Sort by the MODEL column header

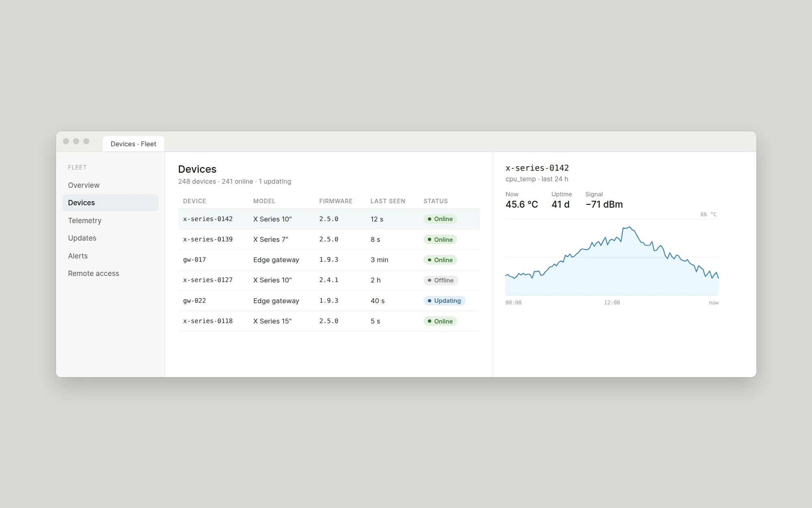[x=264, y=201]
